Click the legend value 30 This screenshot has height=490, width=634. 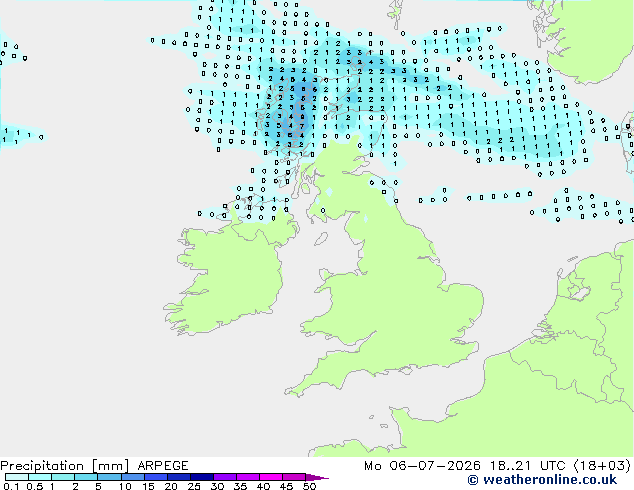pyautogui.click(x=217, y=486)
